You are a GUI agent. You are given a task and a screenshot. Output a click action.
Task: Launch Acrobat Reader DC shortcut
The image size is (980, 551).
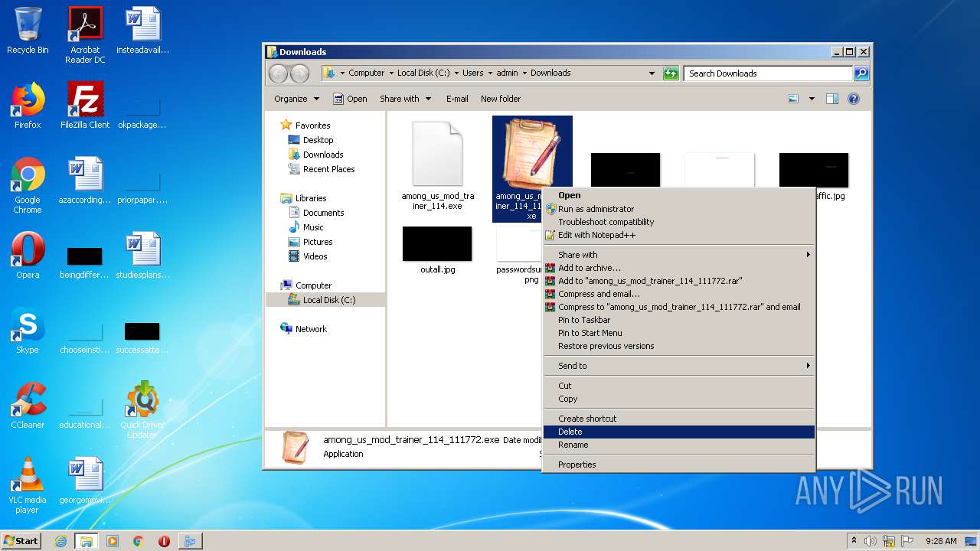pyautogui.click(x=85, y=35)
